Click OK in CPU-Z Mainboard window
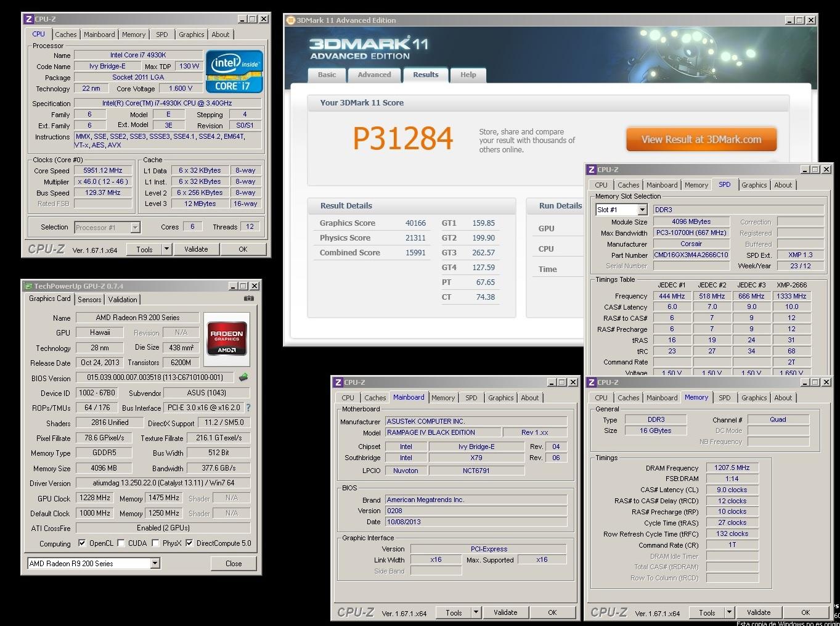This screenshot has width=840, height=626. pyautogui.click(x=552, y=612)
